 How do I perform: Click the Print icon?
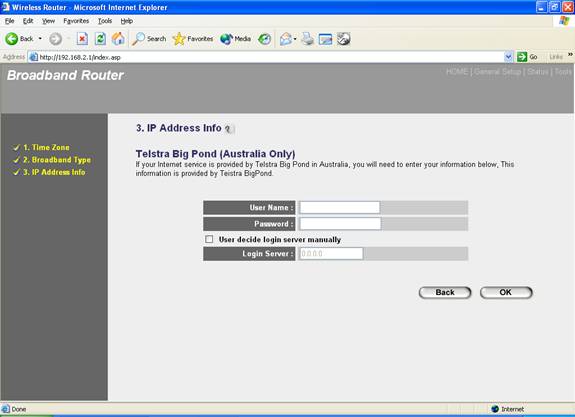[308, 39]
